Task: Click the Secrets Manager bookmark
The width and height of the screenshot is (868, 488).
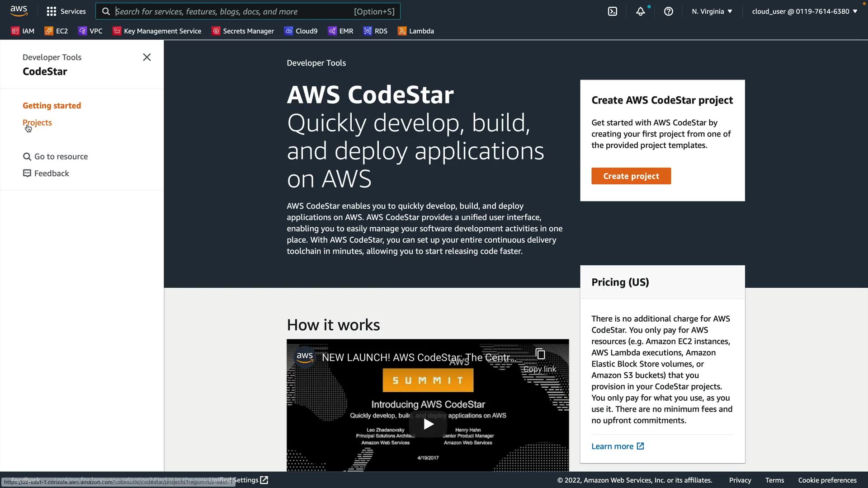Action: tap(243, 31)
